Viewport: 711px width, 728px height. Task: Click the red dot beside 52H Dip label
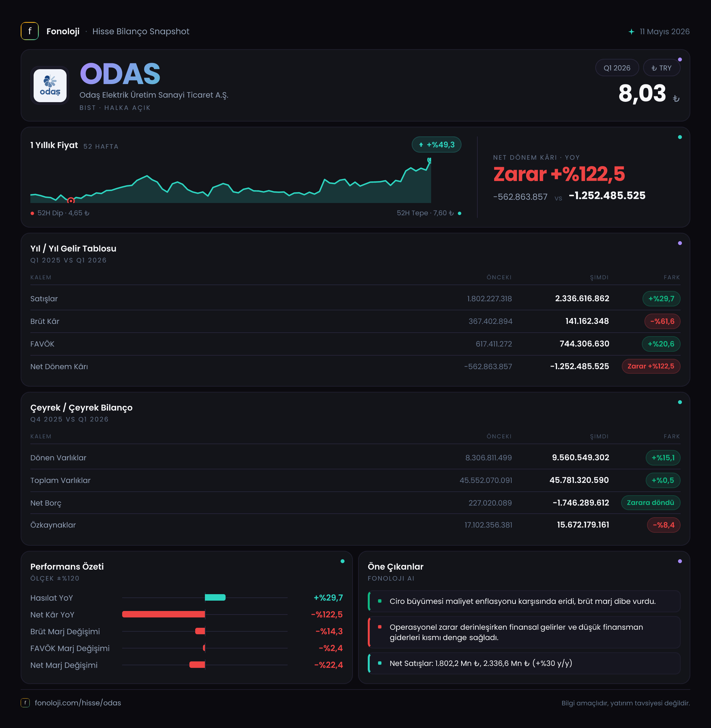(33, 213)
